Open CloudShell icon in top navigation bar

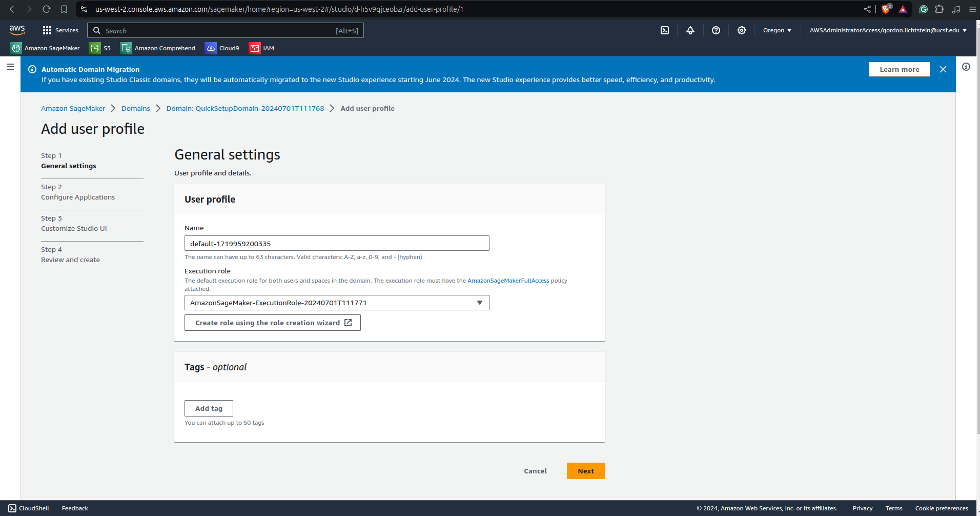coord(665,30)
